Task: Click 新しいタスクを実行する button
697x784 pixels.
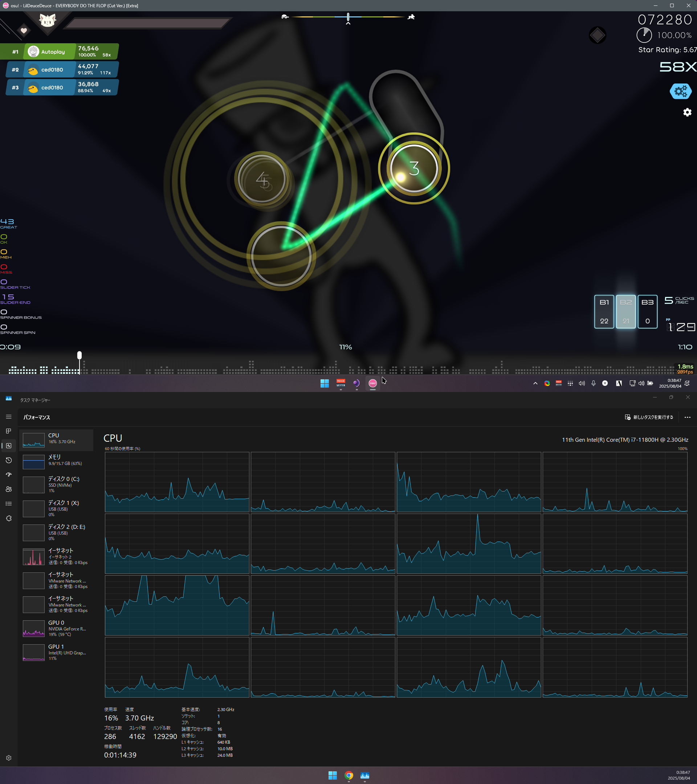Action: [x=649, y=417]
